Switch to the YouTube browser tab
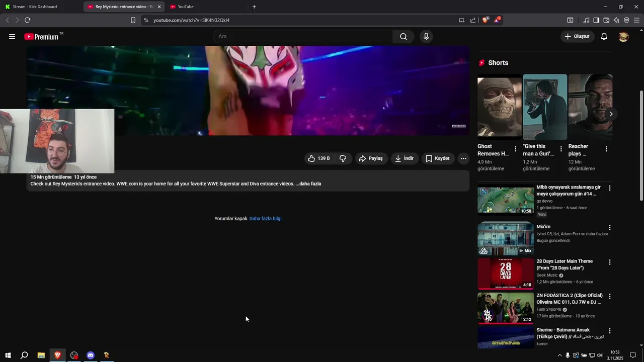The height and width of the screenshot is (362, 644). click(207, 7)
